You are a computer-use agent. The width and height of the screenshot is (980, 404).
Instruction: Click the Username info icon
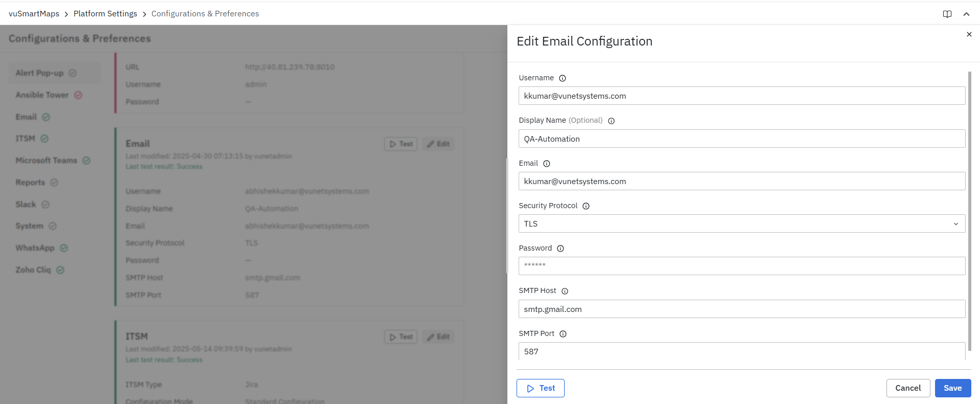coord(562,78)
